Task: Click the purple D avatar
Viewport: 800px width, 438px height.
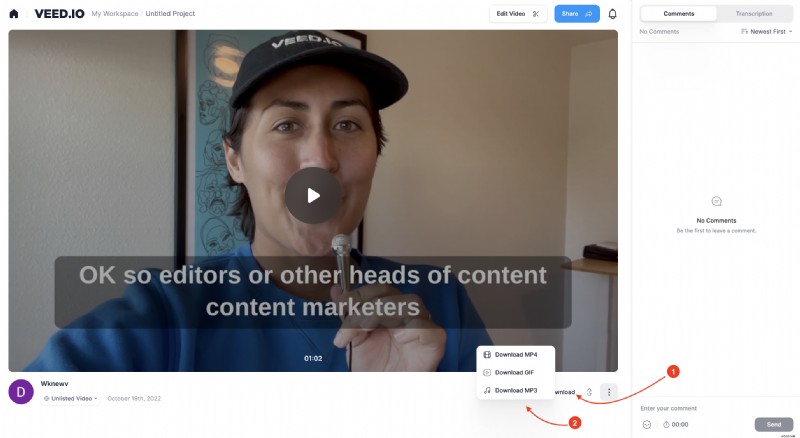Action: (x=21, y=392)
